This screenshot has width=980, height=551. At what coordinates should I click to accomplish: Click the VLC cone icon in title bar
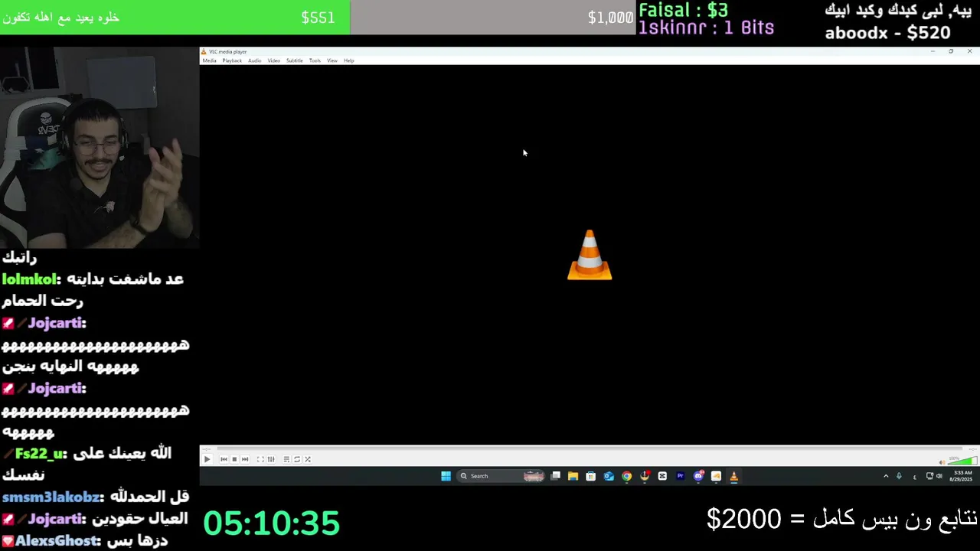tap(204, 52)
